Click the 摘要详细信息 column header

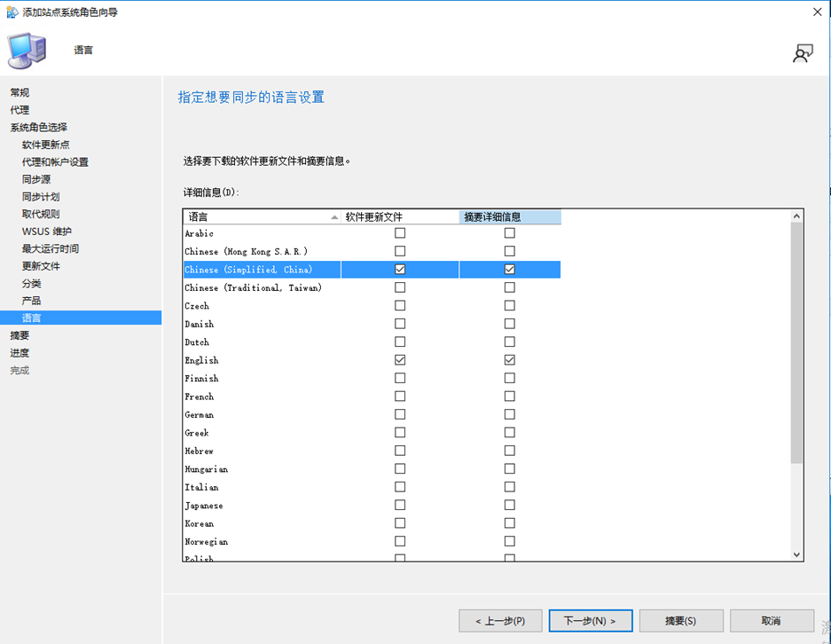coord(510,216)
